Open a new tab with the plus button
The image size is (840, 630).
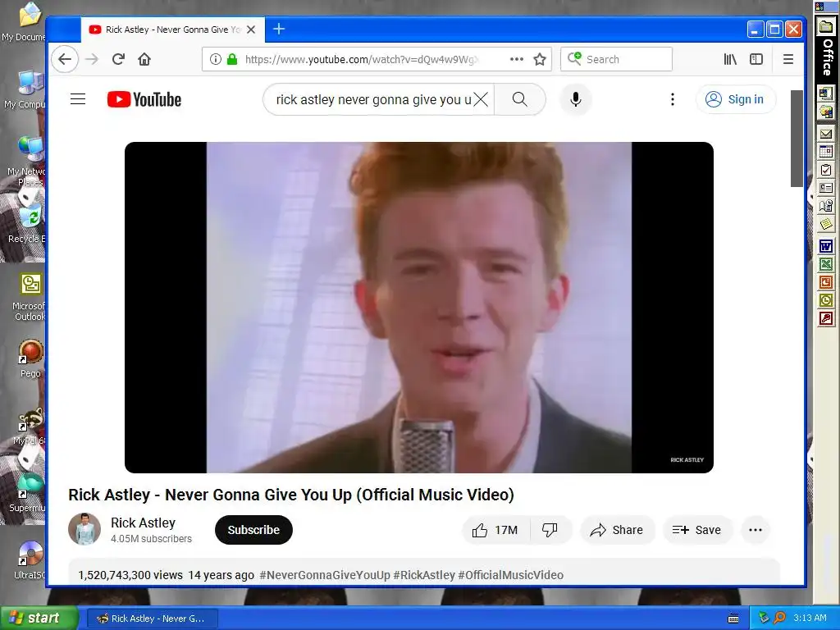tap(279, 29)
